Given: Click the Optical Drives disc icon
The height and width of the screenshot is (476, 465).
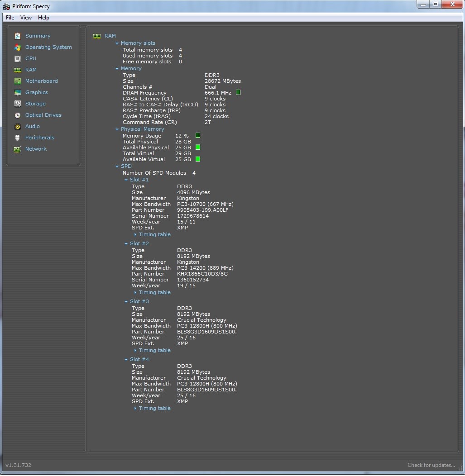Looking at the screenshot, I should click(x=18, y=115).
